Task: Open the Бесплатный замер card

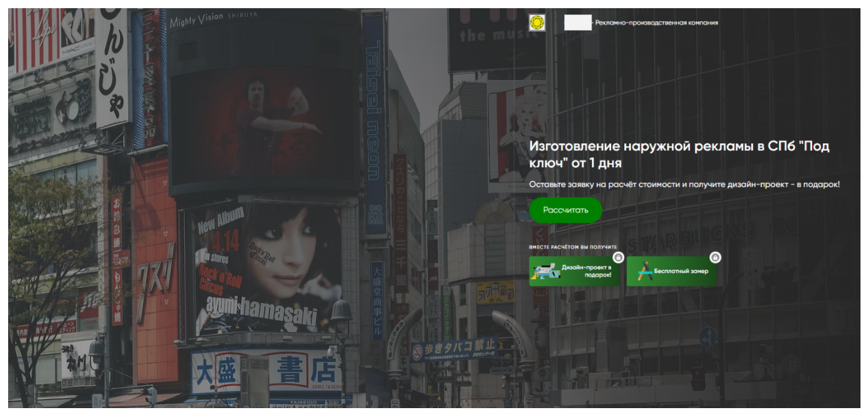Action: tap(672, 271)
